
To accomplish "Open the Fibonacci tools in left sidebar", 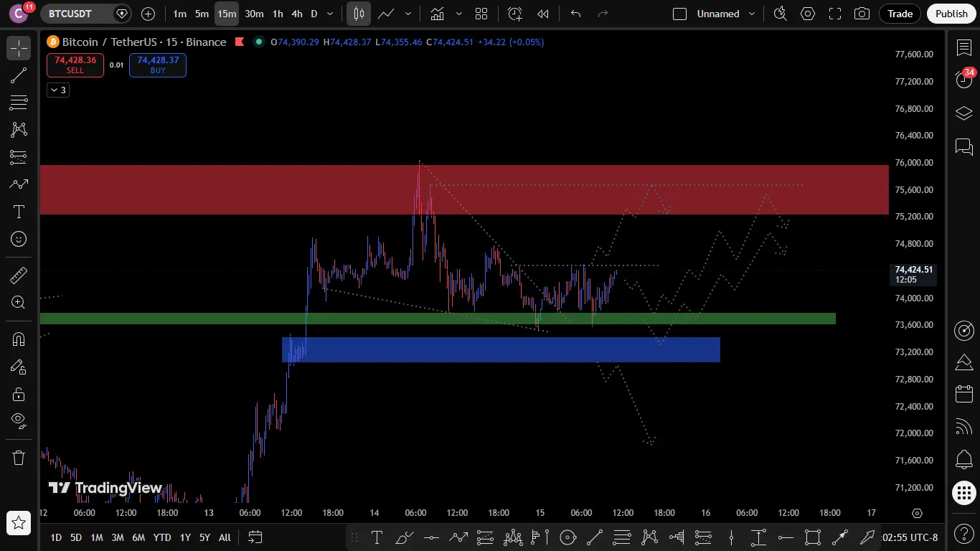I will [19, 103].
